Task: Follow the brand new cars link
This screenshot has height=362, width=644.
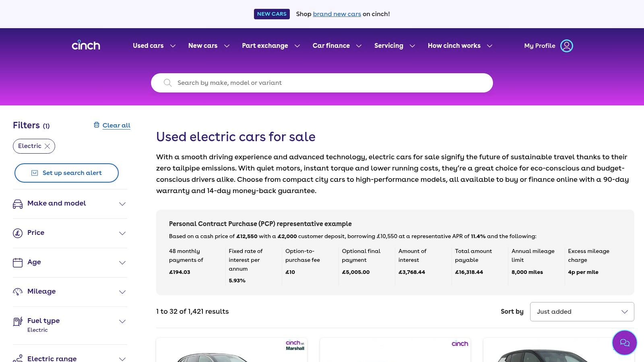Action: click(x=337, y=14)
